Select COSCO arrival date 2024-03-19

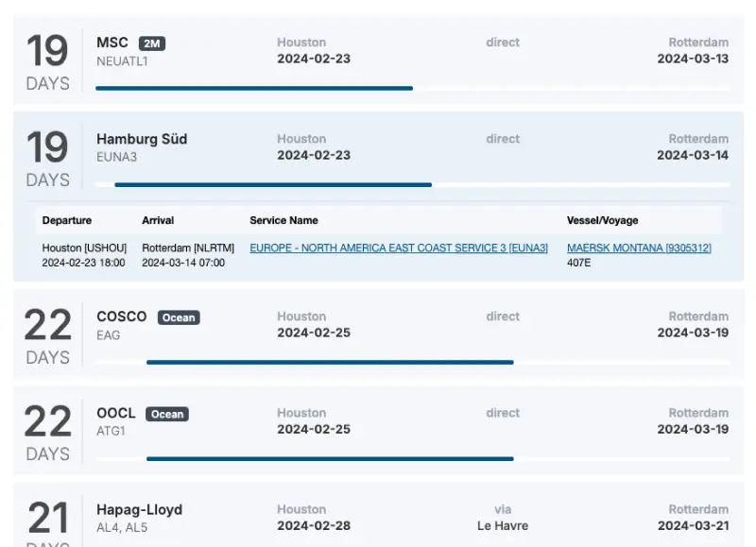693,333
